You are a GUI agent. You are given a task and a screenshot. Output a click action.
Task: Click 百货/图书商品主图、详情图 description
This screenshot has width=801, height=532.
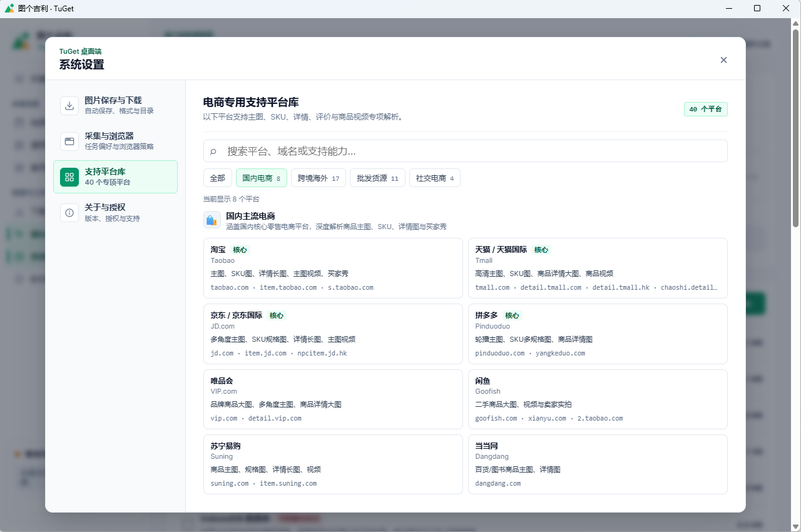coord(518,470)
